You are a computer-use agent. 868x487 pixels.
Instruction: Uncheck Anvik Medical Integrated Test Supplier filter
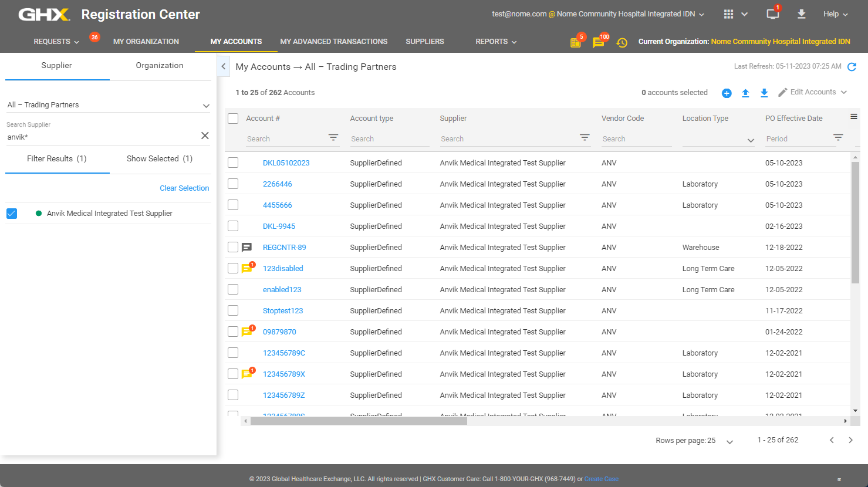12,214
